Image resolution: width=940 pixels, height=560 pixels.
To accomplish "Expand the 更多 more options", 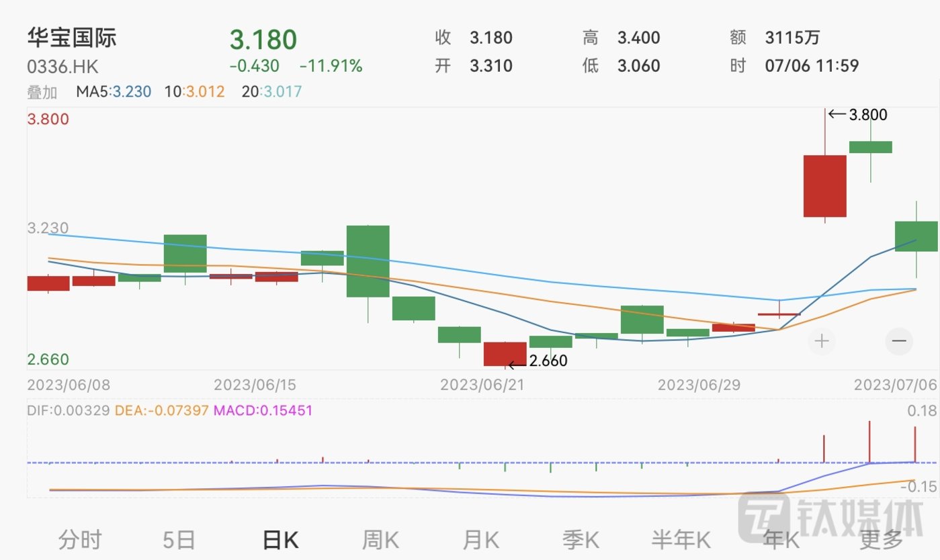I will pos(880,539).
